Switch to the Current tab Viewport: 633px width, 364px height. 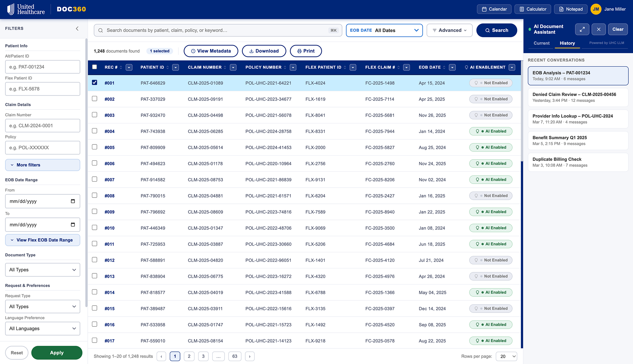[x=541, y=43]
